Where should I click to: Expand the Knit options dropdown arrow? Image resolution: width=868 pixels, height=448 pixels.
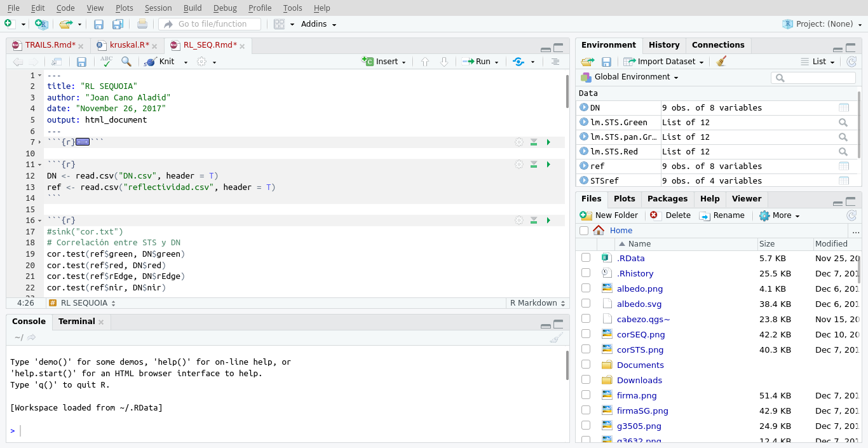coord(186,62)
